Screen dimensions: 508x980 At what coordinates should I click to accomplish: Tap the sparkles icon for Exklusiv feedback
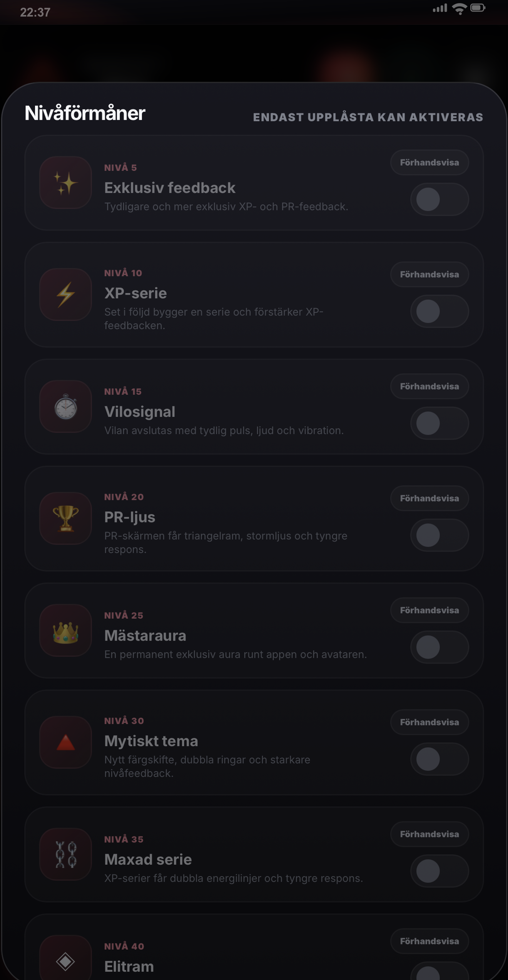coord(66,183)
